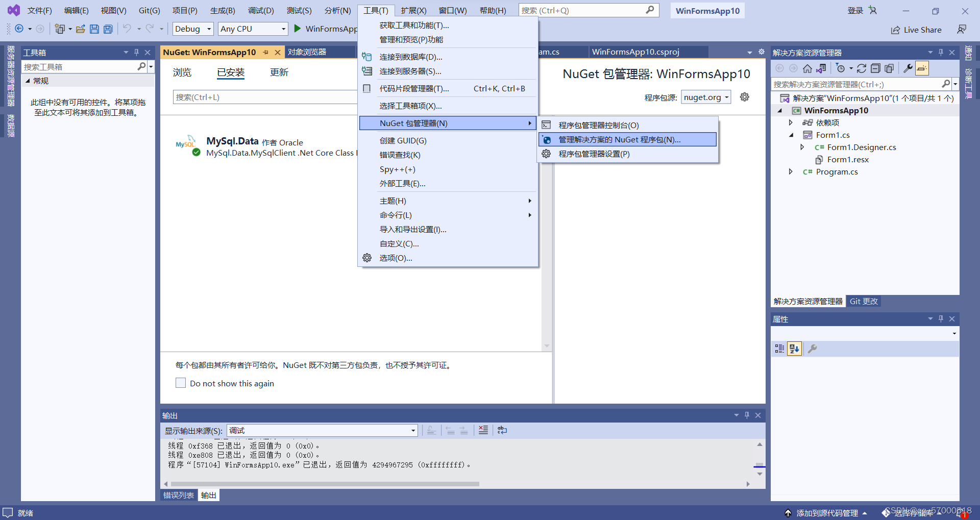Viewport: 980px width, 520px height.
Task: Click the undo arrow icon
Action: tap(127, 29)
